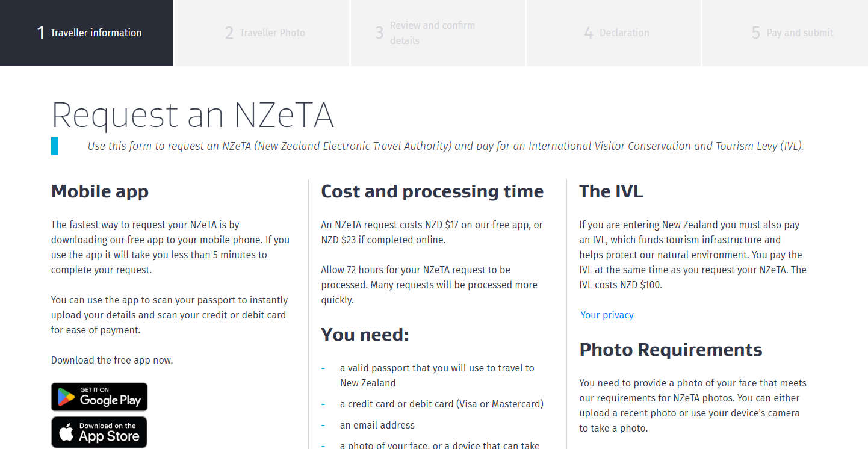Click the Google Play download badge
This screenshot has width=868, height=449.
coord(99,396)
